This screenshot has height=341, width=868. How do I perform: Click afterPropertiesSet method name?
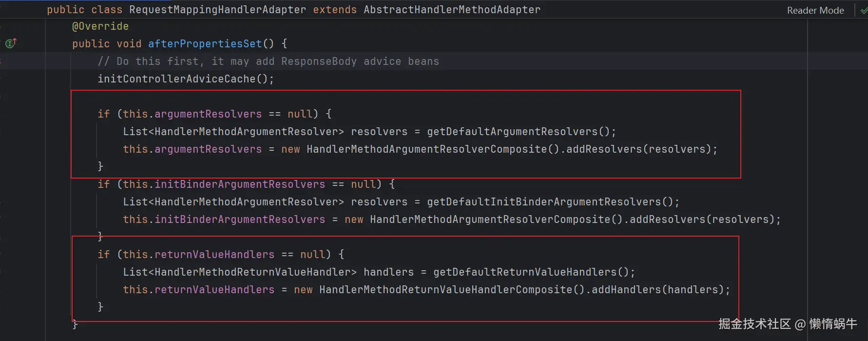point(205,44)
